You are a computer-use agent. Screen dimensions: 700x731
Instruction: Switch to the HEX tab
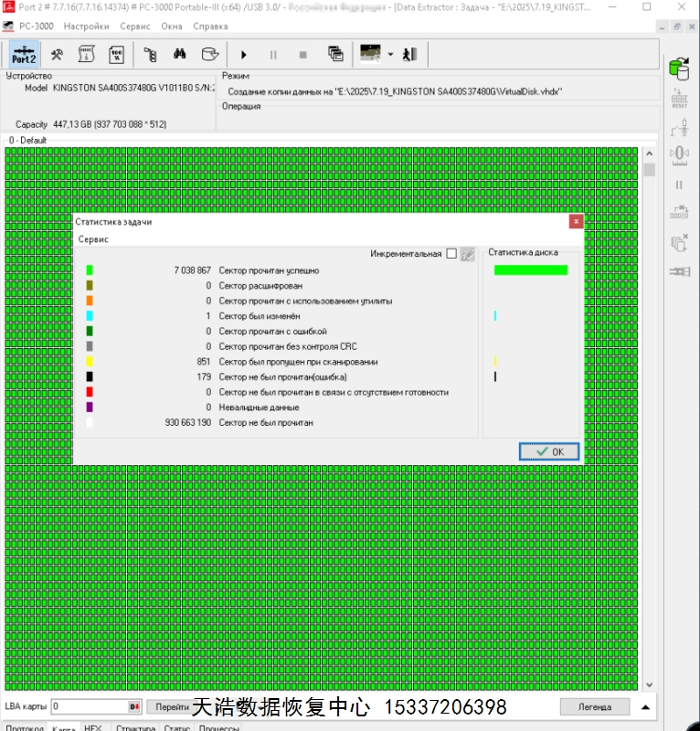pyautogui.click(x=93, y=728)
